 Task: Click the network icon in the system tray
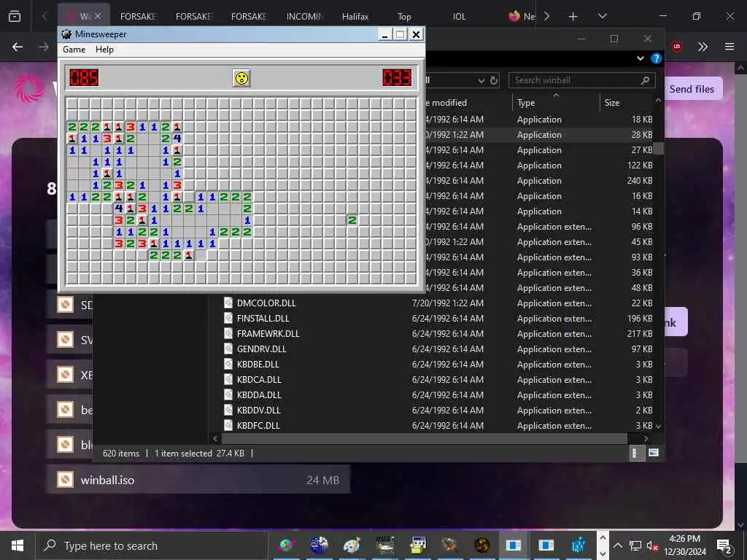pyautogui.click(x=635, y=545)
